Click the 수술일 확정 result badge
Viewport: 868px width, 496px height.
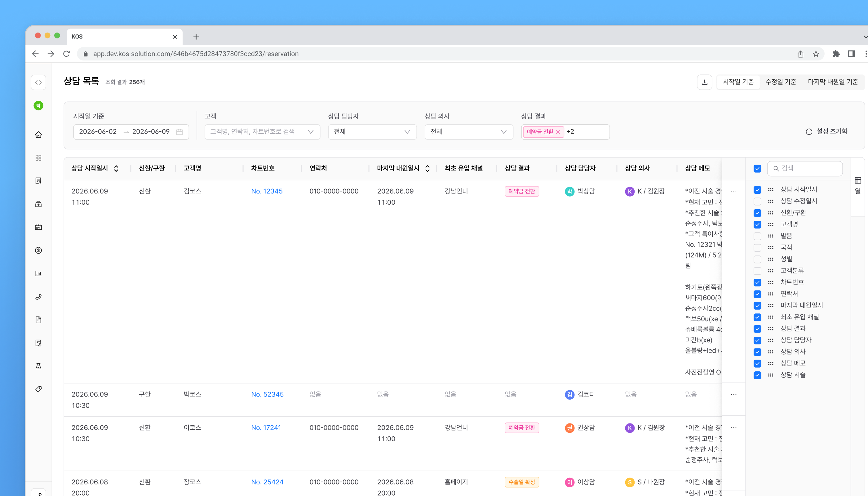[x=522, y=482]
